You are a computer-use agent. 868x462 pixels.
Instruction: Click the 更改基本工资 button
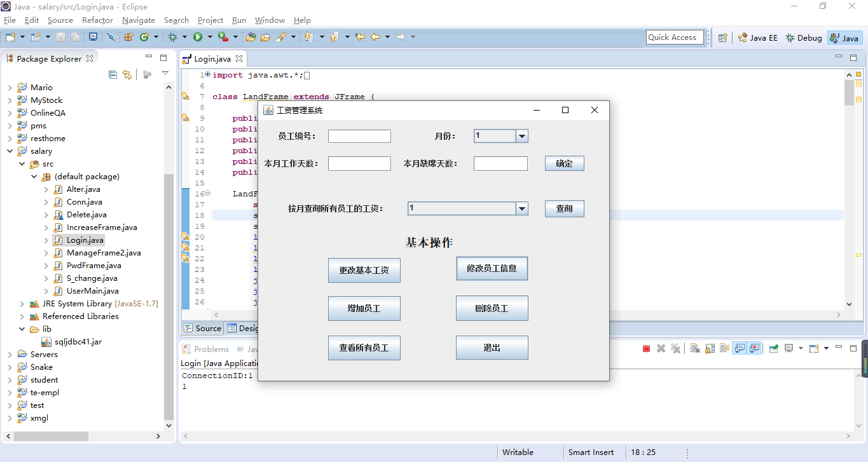click(364, 270)
